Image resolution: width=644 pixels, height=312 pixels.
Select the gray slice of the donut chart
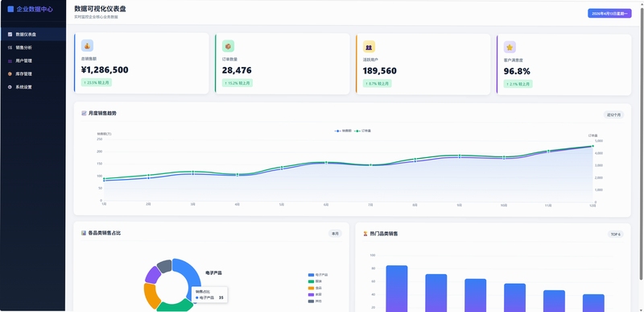pos(164,265)
